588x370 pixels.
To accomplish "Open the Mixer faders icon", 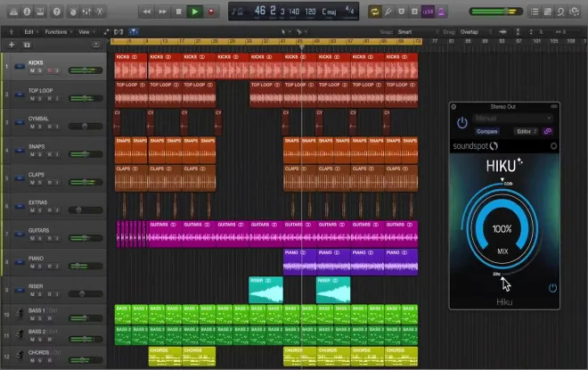I will [86, 12].
